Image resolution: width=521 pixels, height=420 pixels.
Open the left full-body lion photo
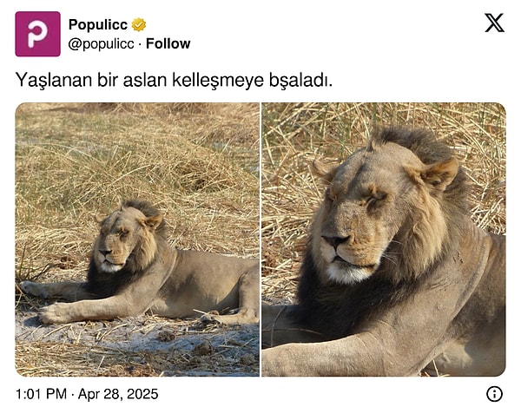click(x=137, y=240)
